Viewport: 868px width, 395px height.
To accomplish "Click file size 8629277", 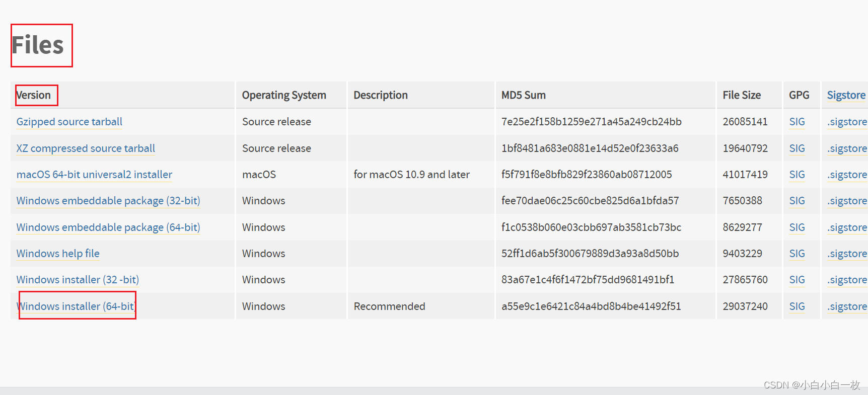I will [x=743, y=227].
